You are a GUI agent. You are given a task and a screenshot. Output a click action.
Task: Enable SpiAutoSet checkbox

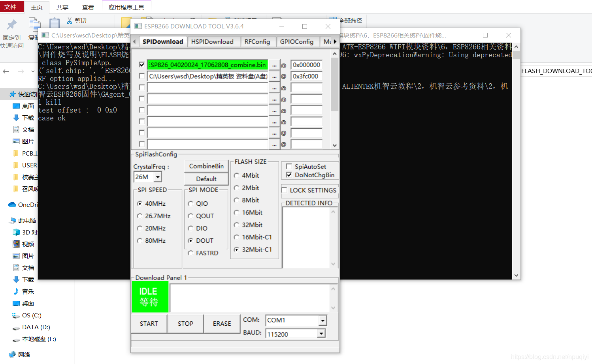pos(289,166)
